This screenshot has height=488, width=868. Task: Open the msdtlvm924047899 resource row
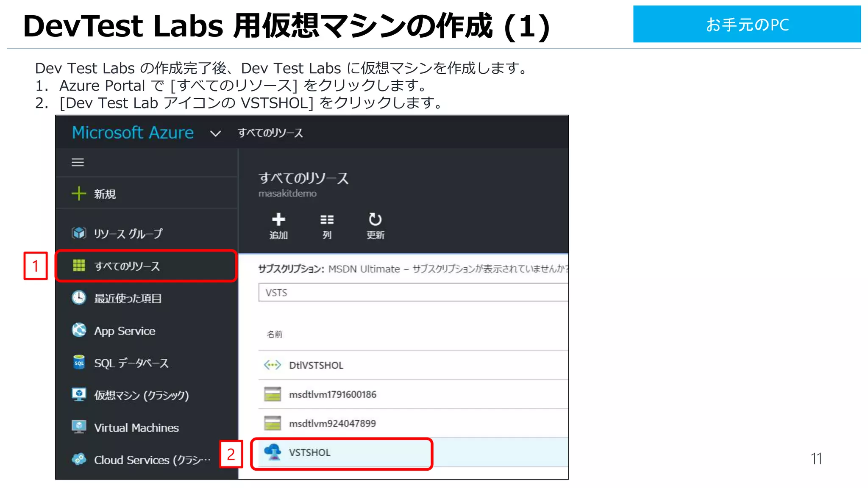point(413,423)
